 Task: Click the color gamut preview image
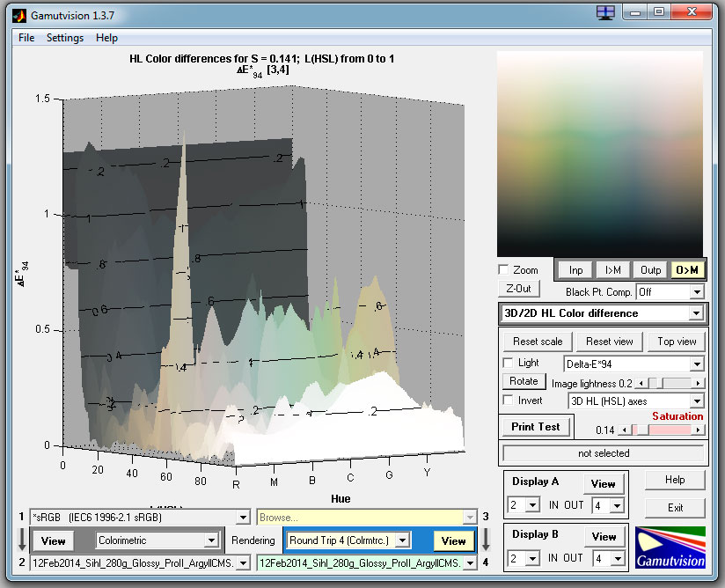599,153
